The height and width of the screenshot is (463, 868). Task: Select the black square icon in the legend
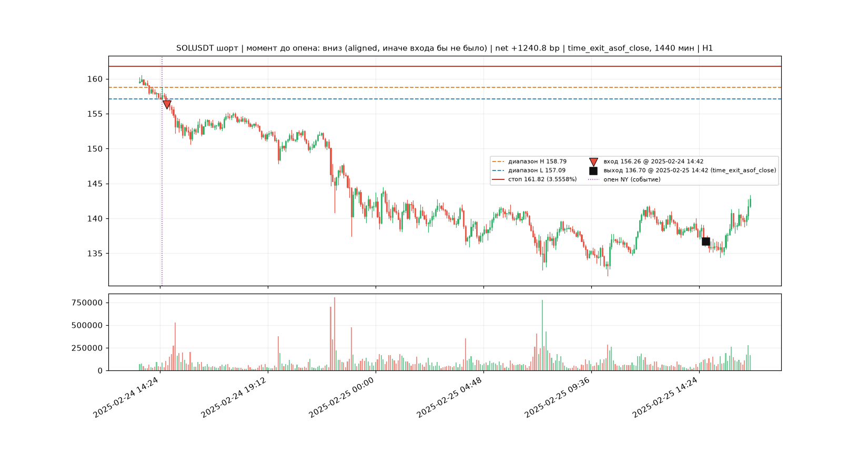tap(593, 170)
